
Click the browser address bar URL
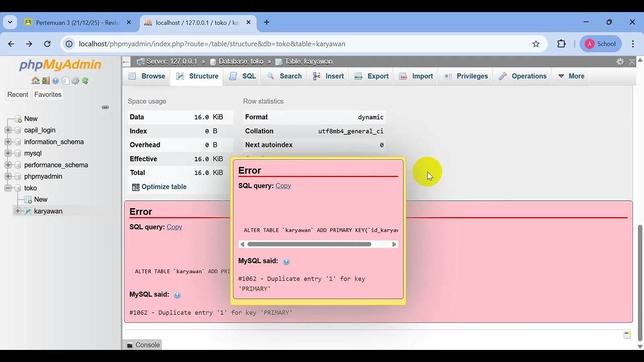tap(212, 44)
